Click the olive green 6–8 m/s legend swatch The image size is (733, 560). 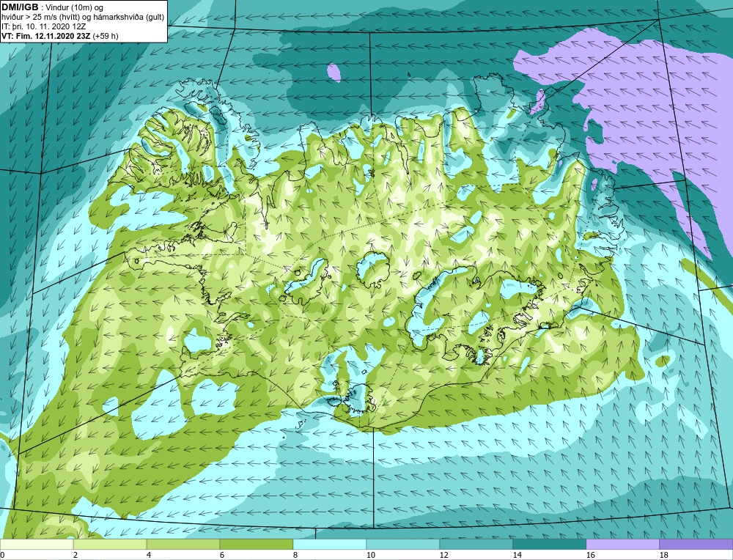click(257, 545)
